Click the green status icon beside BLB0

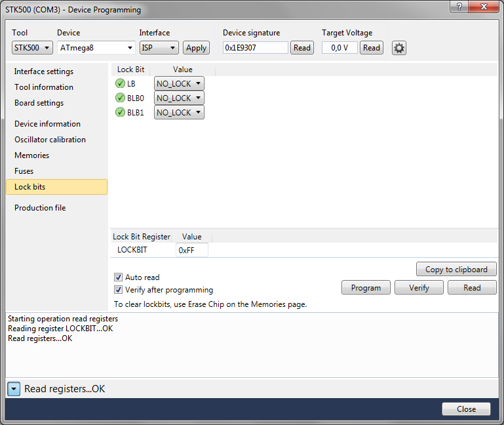120,98
